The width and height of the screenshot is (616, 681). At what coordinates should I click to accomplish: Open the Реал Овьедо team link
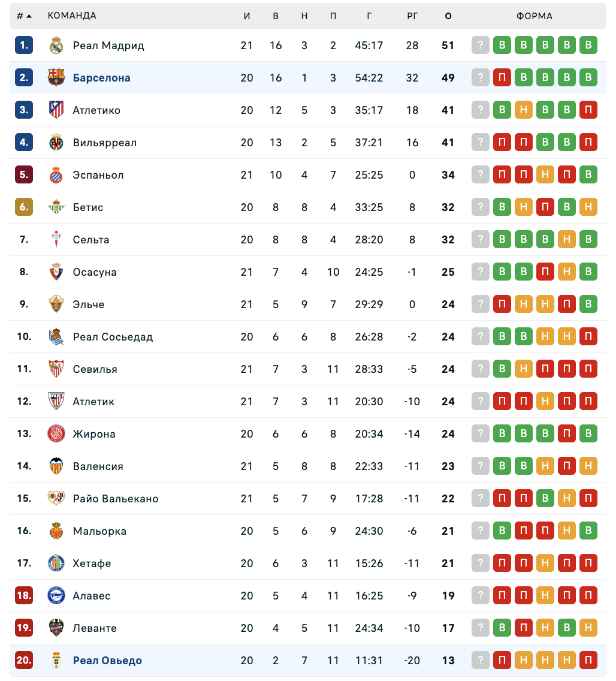pos(107,661)
